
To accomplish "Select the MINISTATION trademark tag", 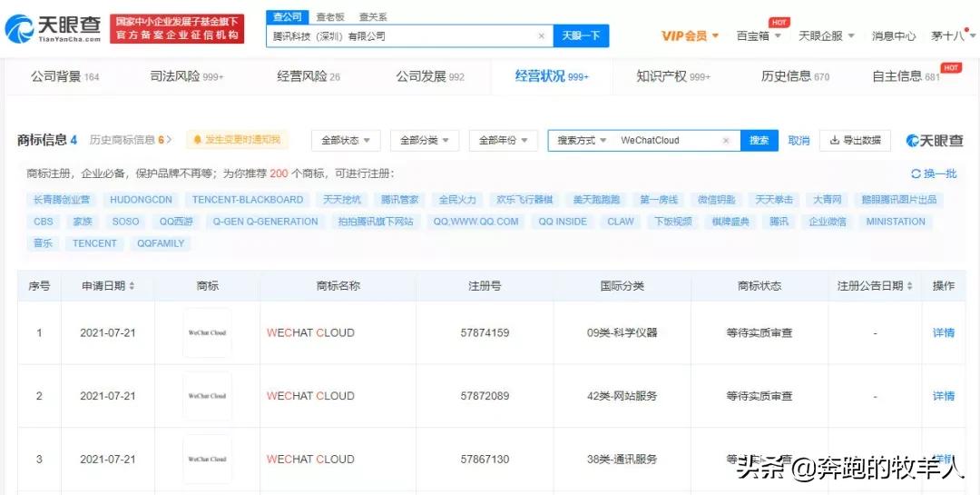I will (x=896, y=222).
